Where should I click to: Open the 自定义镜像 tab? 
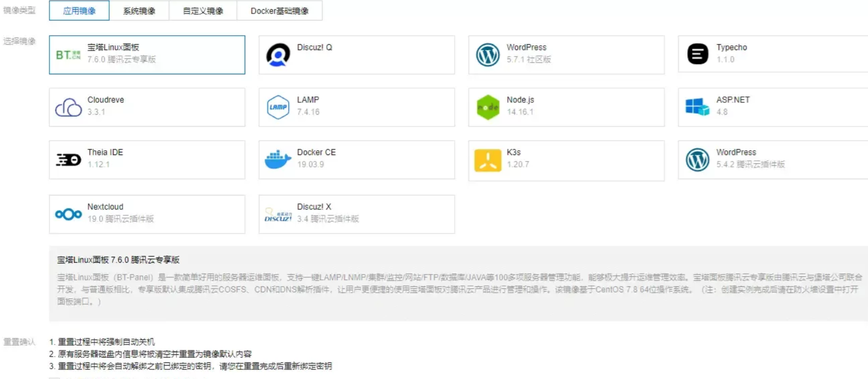pyautogui.click(x=203, y=11)
